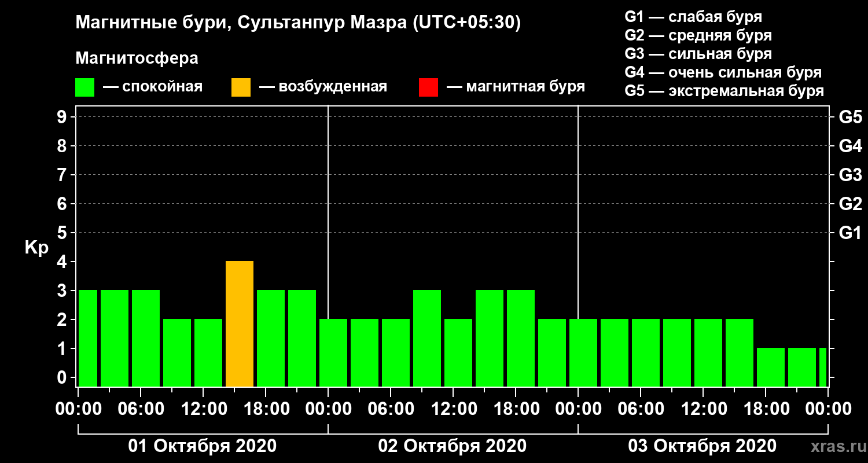Click 'G4 — очень сильная буря' legend line
Viewport: 868px width, 463px height.
tap(723, 72)
